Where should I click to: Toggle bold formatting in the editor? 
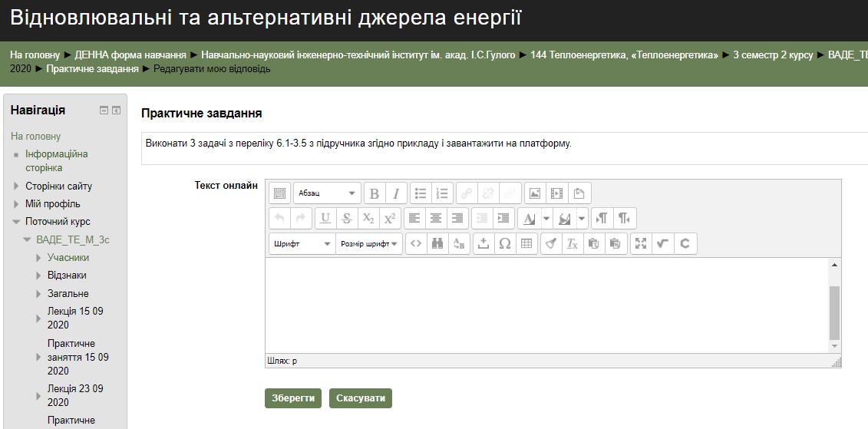[375, 193]
